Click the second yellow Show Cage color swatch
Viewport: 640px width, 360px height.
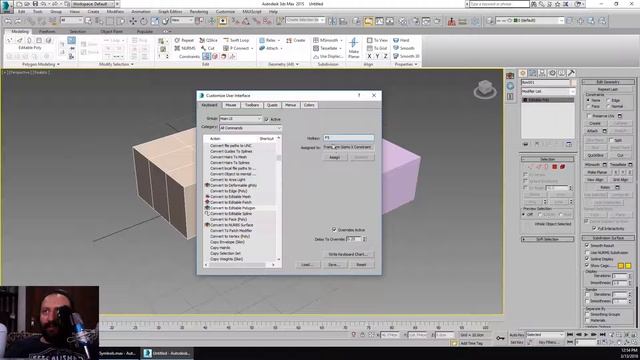[629, 266]
